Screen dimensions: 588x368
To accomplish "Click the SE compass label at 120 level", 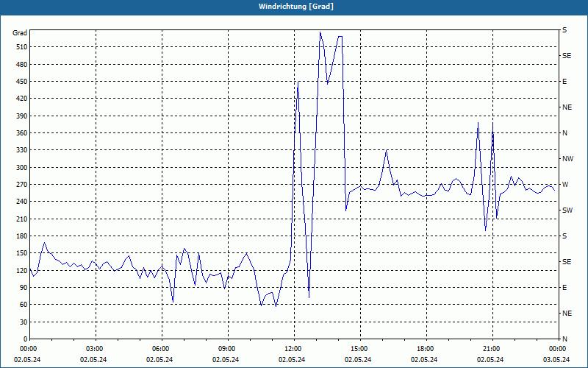I will (x=567, y=262).
